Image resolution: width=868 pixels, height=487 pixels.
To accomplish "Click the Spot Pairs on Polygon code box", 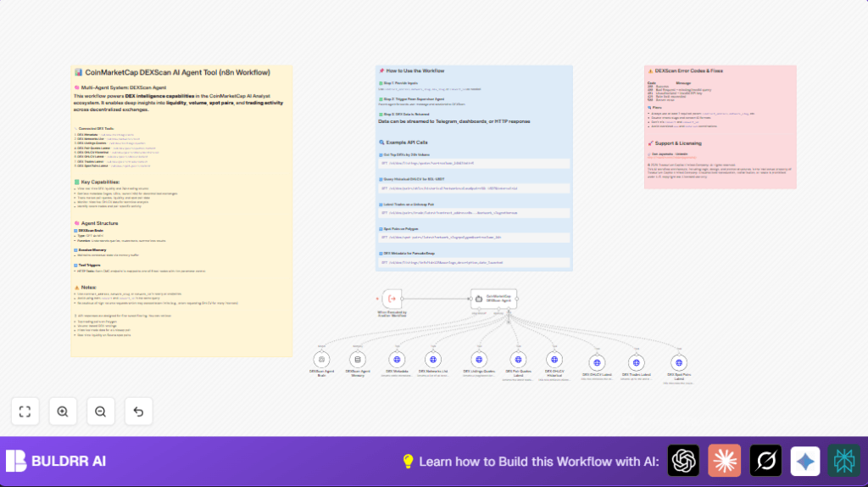I will coord(474,237).
